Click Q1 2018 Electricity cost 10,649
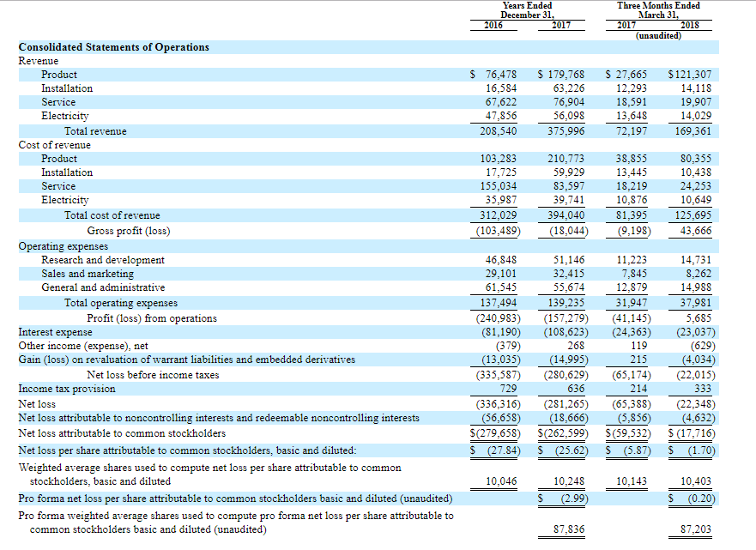Image resolution: width=756 pixels, height=550 pixels. (x=696, y=200)
